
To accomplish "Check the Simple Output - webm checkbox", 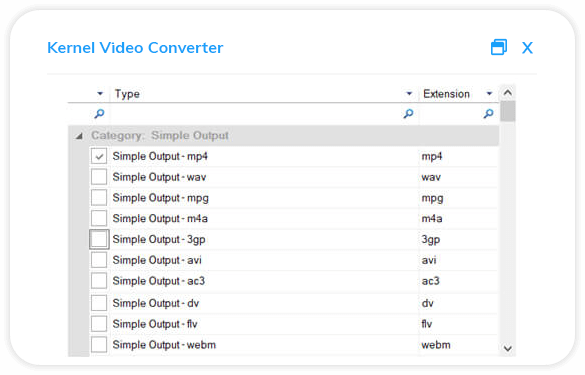I will 99,345.
